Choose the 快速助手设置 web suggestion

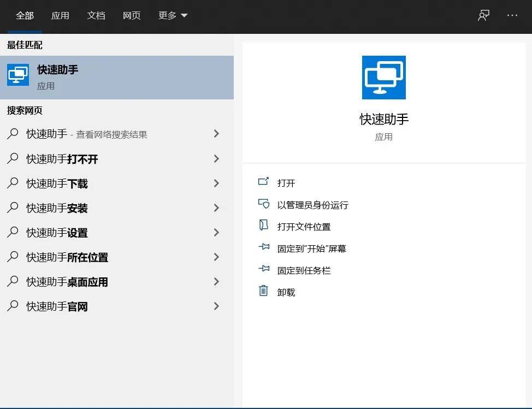pos(57,233)
